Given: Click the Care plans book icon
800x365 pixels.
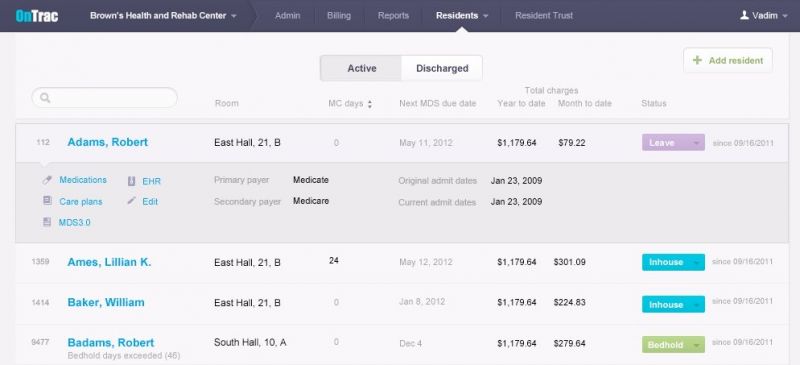Looking at the screenshot, I should click(x=47, y=201).
